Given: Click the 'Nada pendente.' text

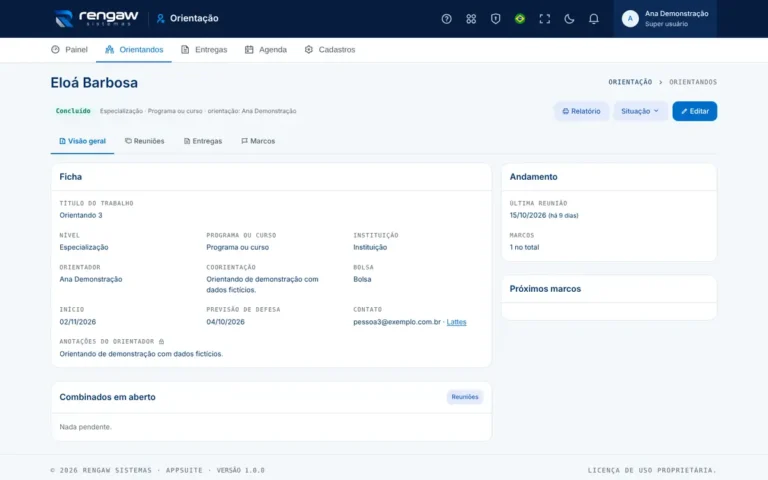Looking at the screenshot, I should [85, 427].
